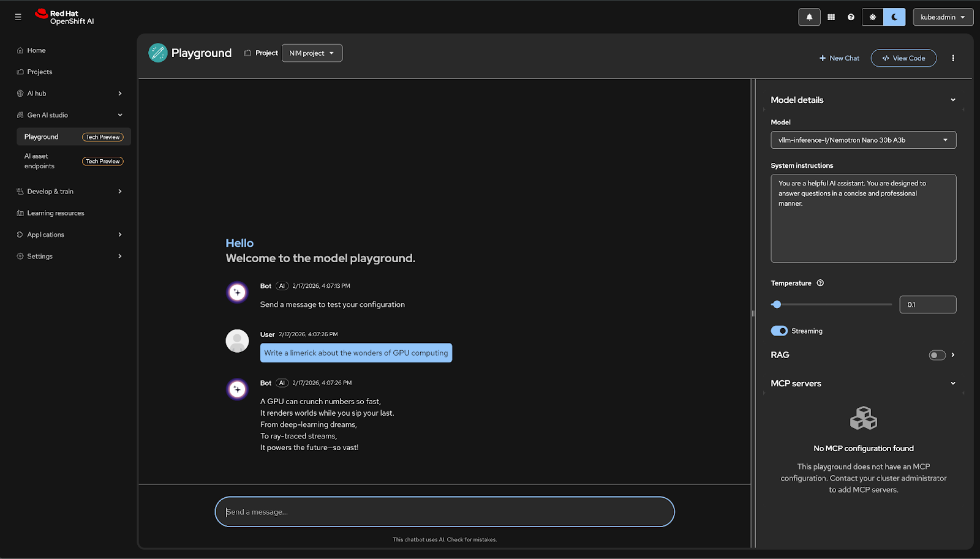Click the View Code button
Screen dimensions: 980x559
903,58
